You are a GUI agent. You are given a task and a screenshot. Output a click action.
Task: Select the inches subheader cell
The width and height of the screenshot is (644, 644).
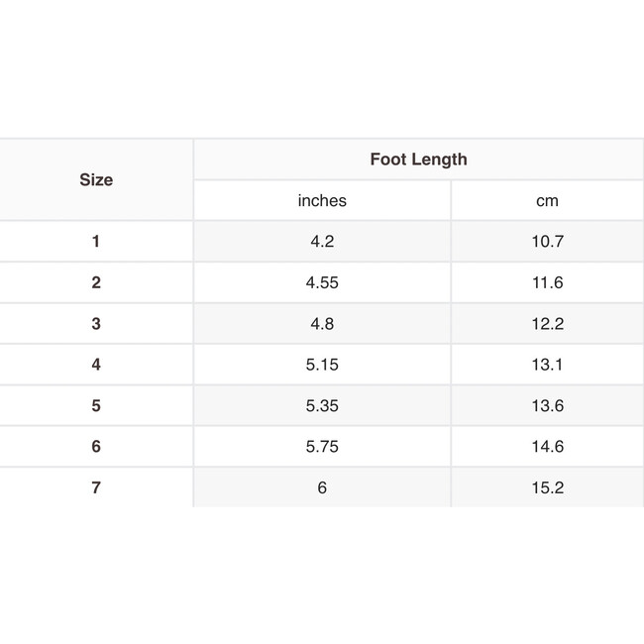coord(322,201)
